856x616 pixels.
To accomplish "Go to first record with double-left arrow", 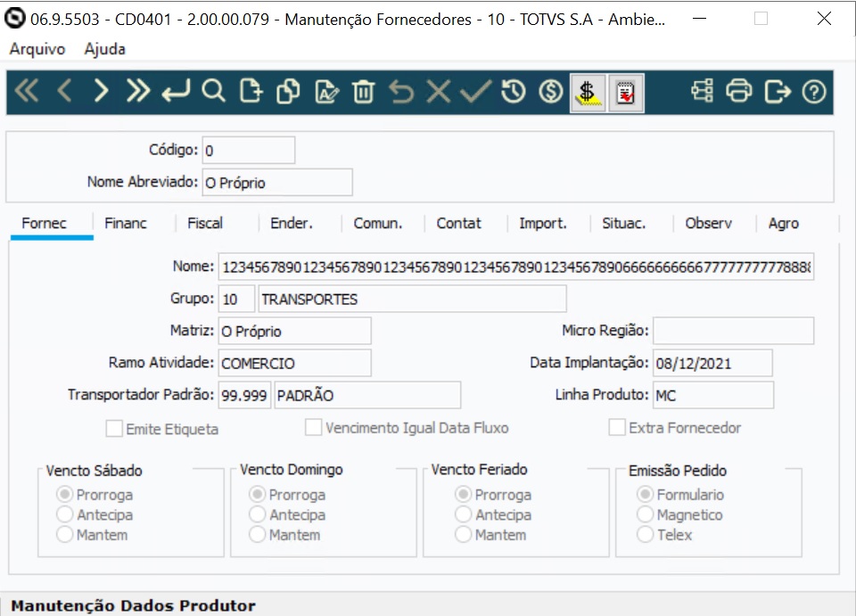I will (x=26, y=91).
